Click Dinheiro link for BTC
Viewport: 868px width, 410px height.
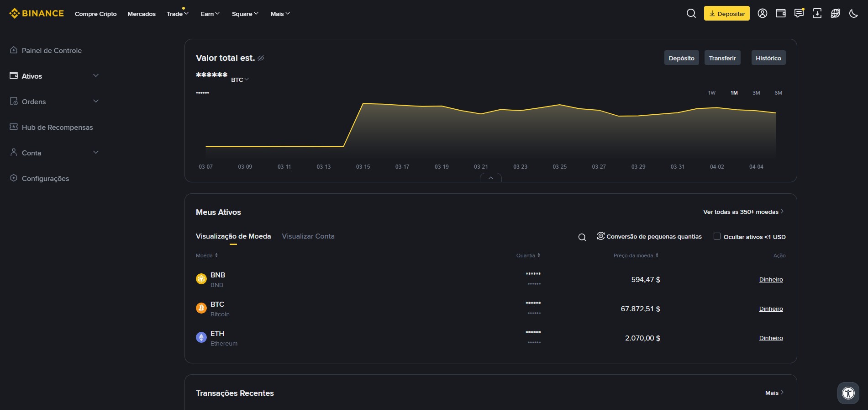[771, 309]
